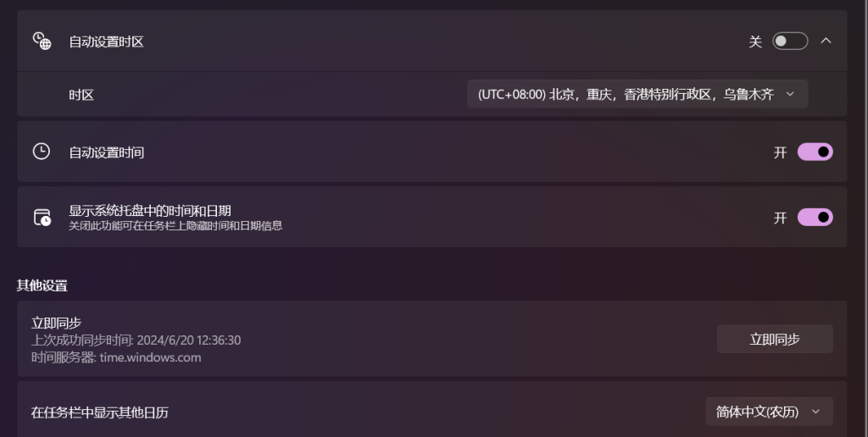Click the arrow on the 简体中文(农历) combo box
868x437 pixels.
click(x=815, y=412)
